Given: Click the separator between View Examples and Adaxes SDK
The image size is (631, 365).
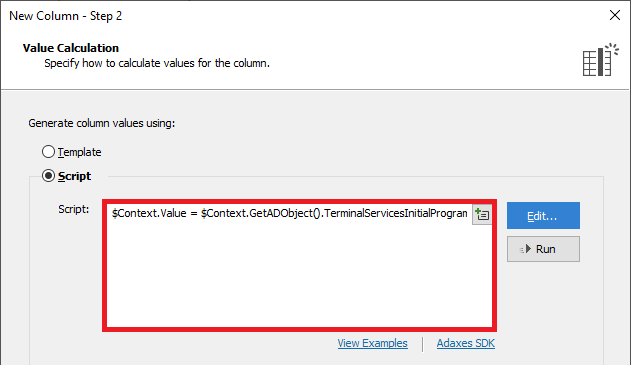Looking at the screenshot, I should (423, 344).
